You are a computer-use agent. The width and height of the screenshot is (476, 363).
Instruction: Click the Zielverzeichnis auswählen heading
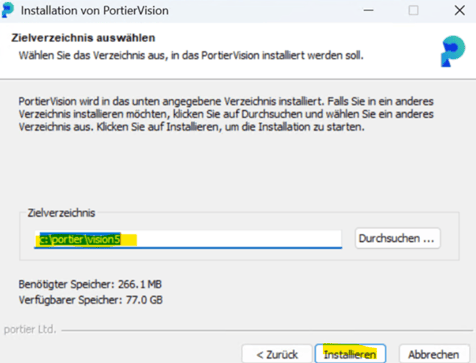83,38
